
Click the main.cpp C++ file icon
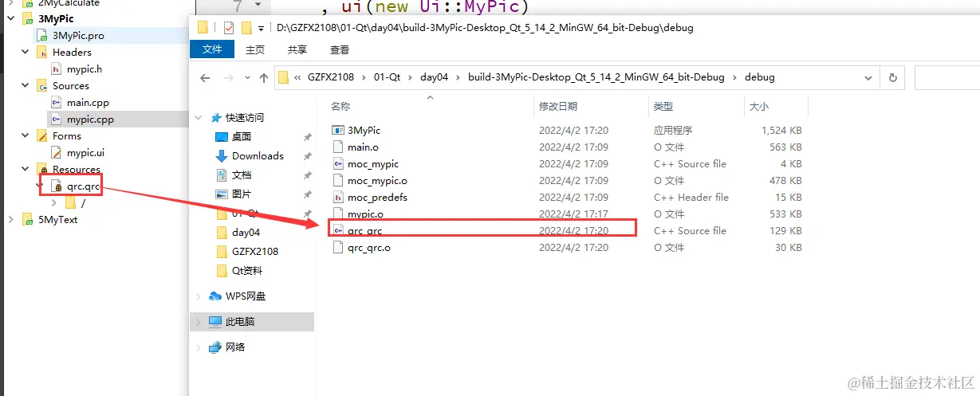pos(57,103)
